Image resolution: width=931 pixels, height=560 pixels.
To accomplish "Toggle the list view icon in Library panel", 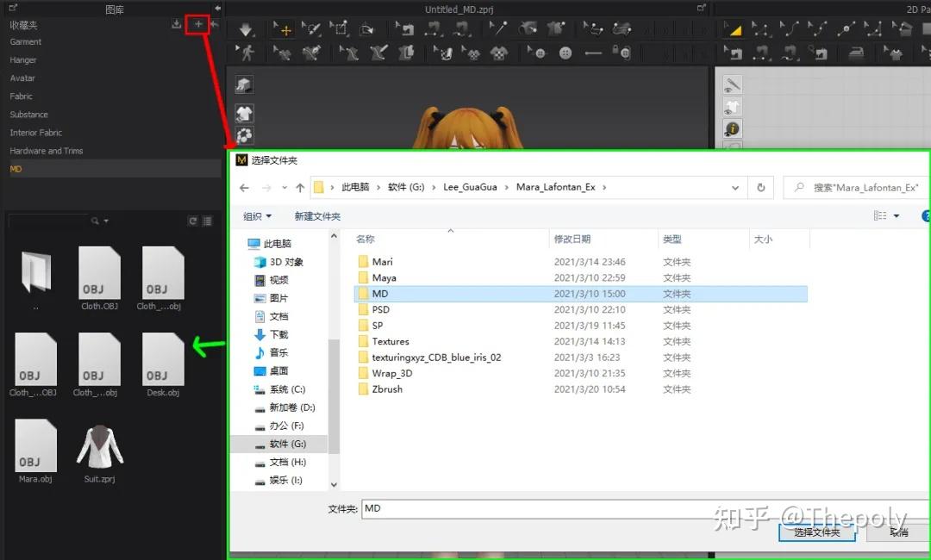I will (x=208, y=220).
